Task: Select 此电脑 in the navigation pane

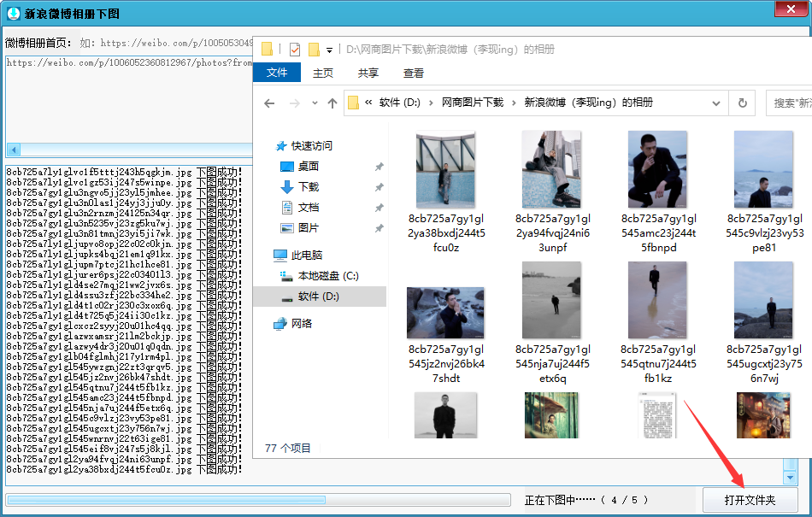Action: click(306, 256)
